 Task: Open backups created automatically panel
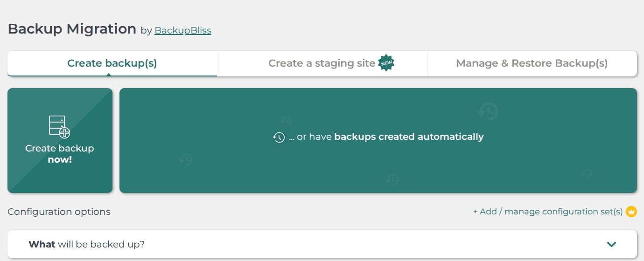tap(378, 140)
